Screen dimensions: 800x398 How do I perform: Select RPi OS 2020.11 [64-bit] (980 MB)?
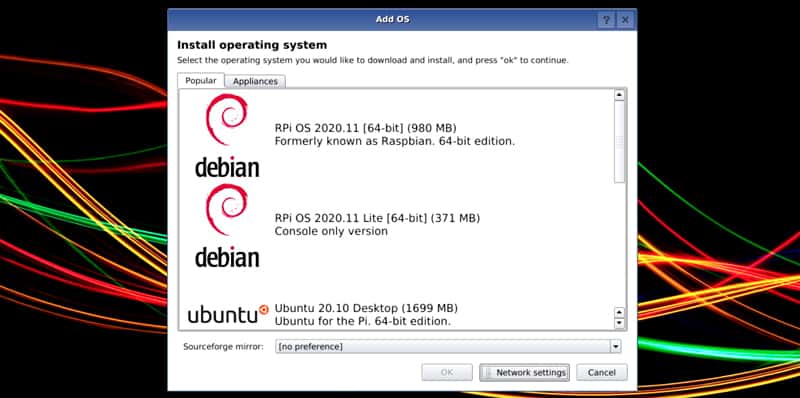[x=365, y=128]
